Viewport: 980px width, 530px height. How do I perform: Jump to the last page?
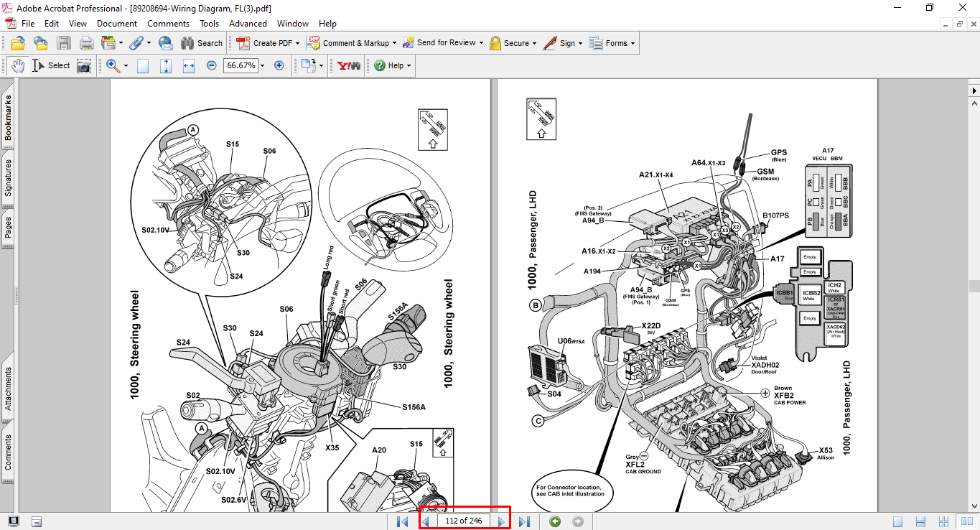(524, 521)
